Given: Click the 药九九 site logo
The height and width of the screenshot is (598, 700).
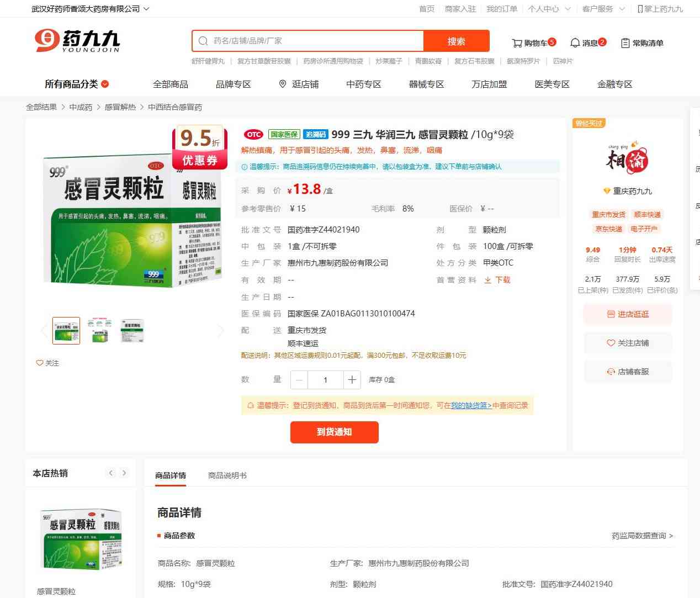Looking at the screenshot, I should click(77, 41).
